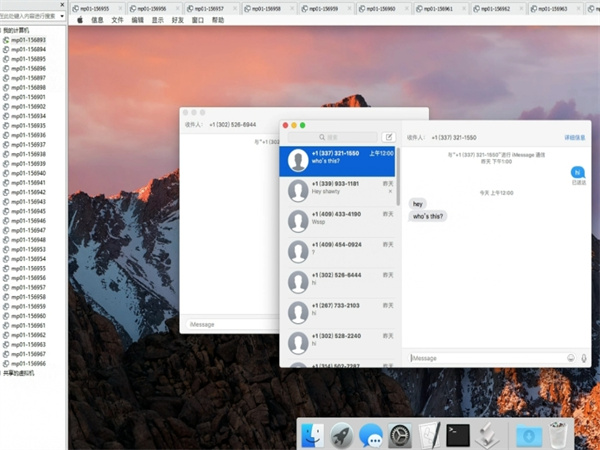Open the 文件 menu in menu bar
Screen dimensions: 600x450
117,19
